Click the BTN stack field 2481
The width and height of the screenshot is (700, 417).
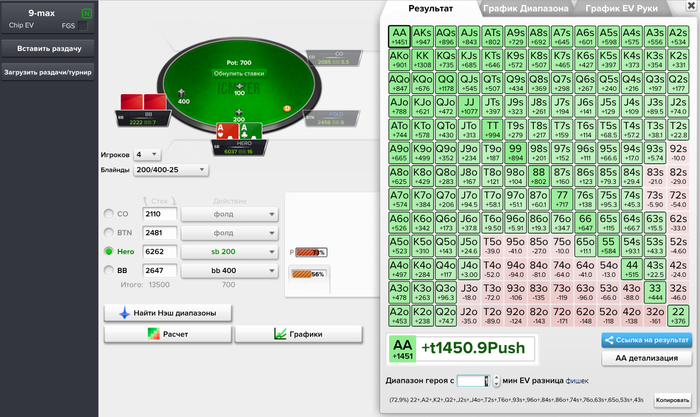coord(159,233)
